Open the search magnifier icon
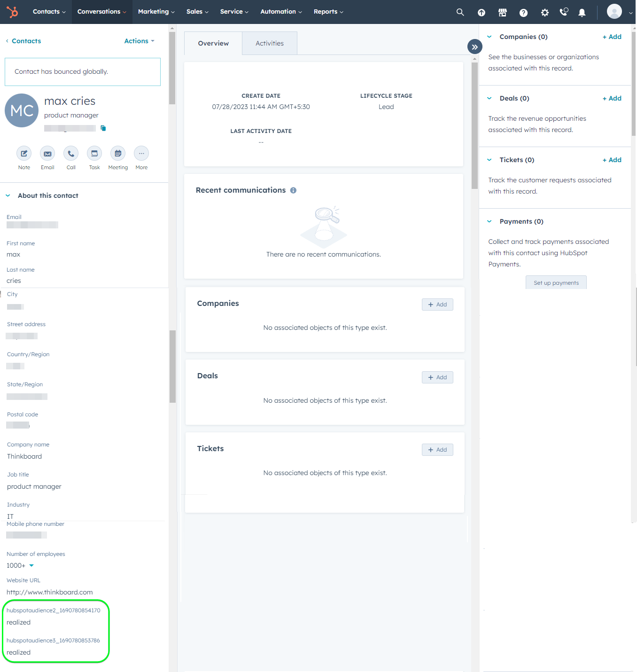 [460, 12]
